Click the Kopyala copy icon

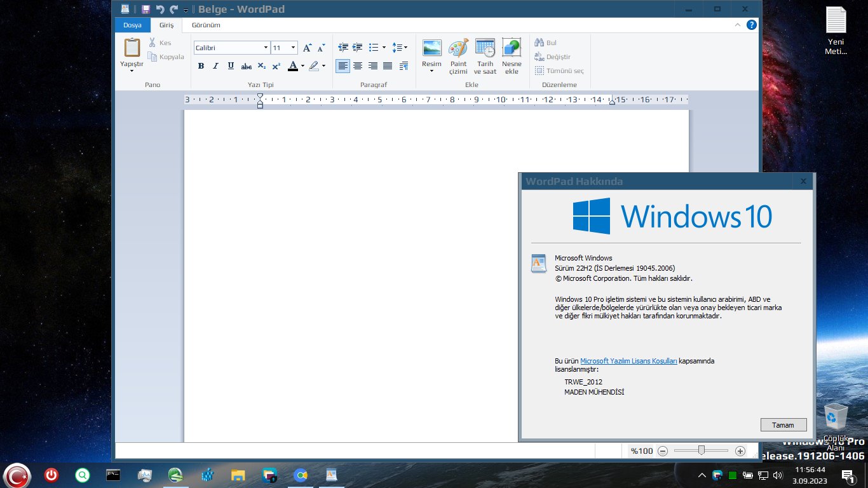(153, 57)
